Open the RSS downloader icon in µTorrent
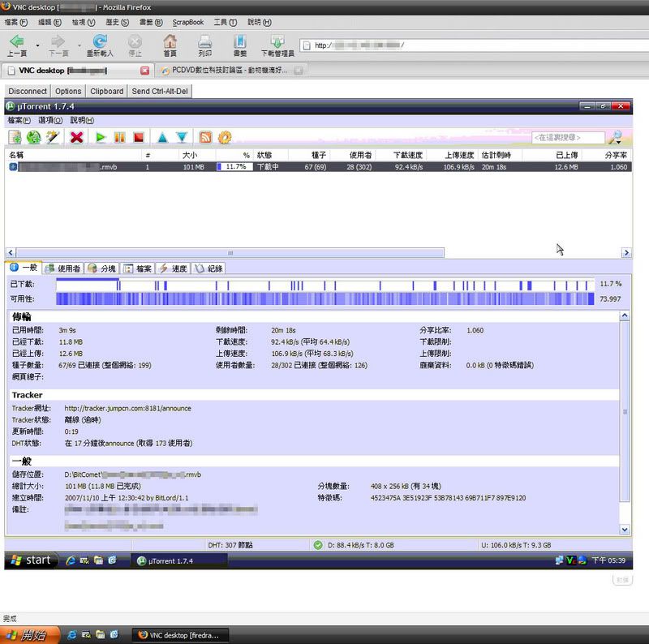Screen dimensions: 649x644 [x=206, y=137]
